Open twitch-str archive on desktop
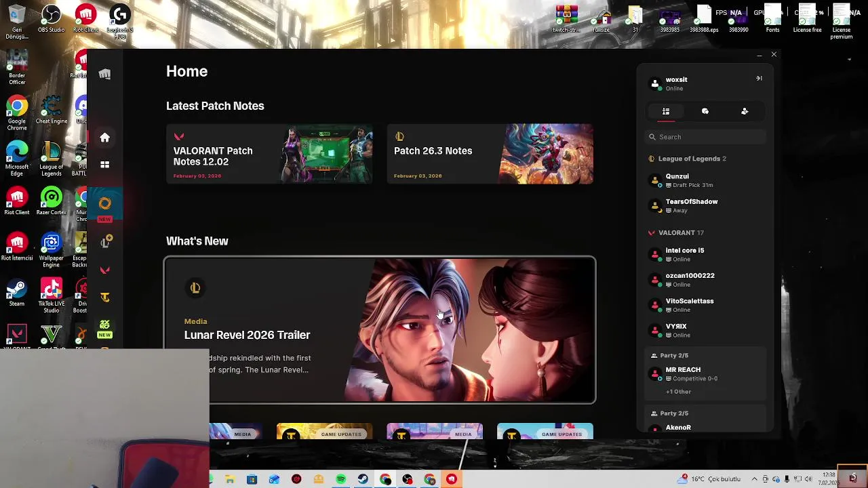 coord(566,19)
